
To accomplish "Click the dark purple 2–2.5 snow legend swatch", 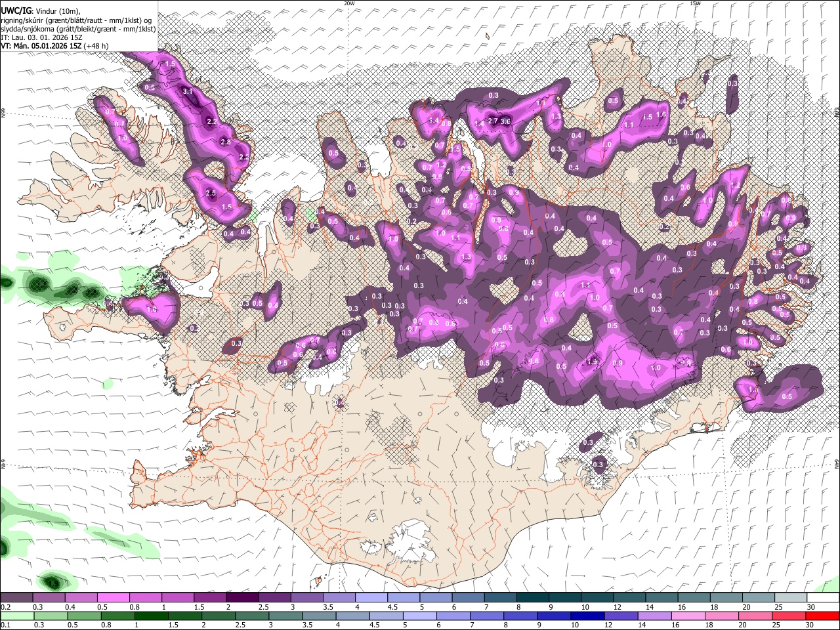I will 242,598.
